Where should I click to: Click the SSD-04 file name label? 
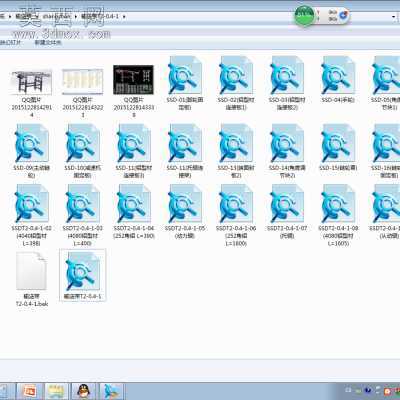click(x=338, y=100)
